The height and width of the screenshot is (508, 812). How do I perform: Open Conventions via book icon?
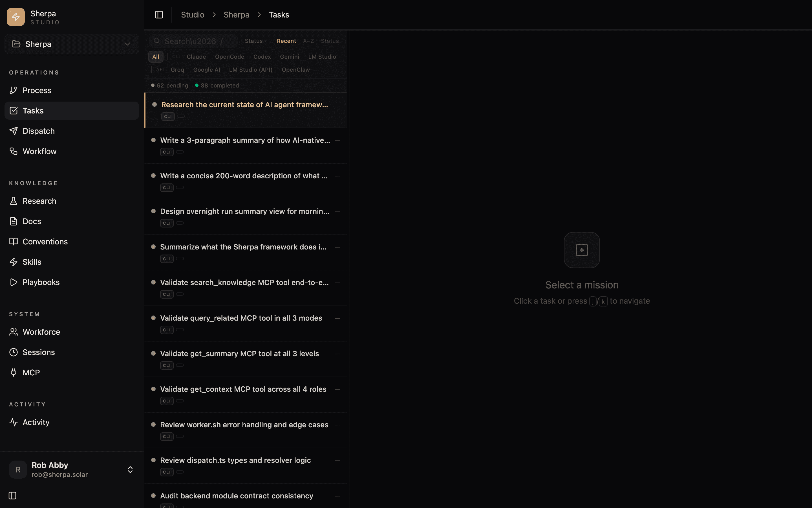point(14,242)
